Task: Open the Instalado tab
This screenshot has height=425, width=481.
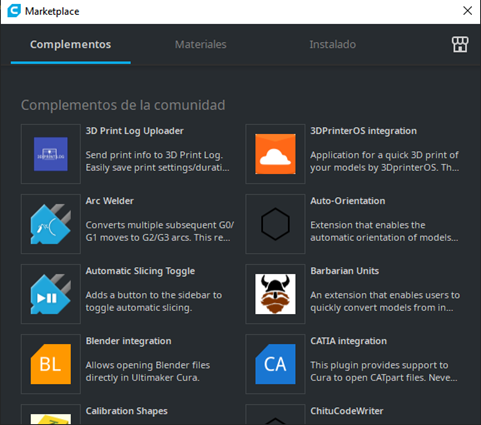Action: click(x=333, y=44)
